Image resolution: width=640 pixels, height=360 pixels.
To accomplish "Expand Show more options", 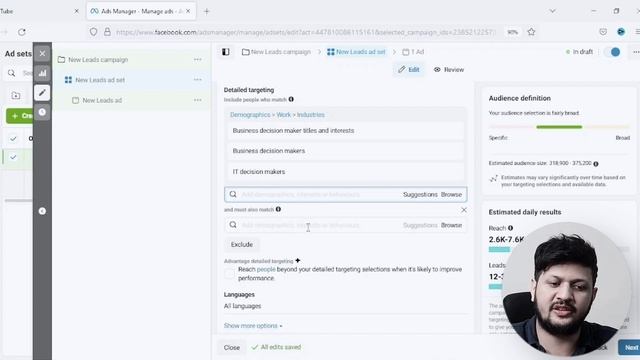I will click(253, 326).
